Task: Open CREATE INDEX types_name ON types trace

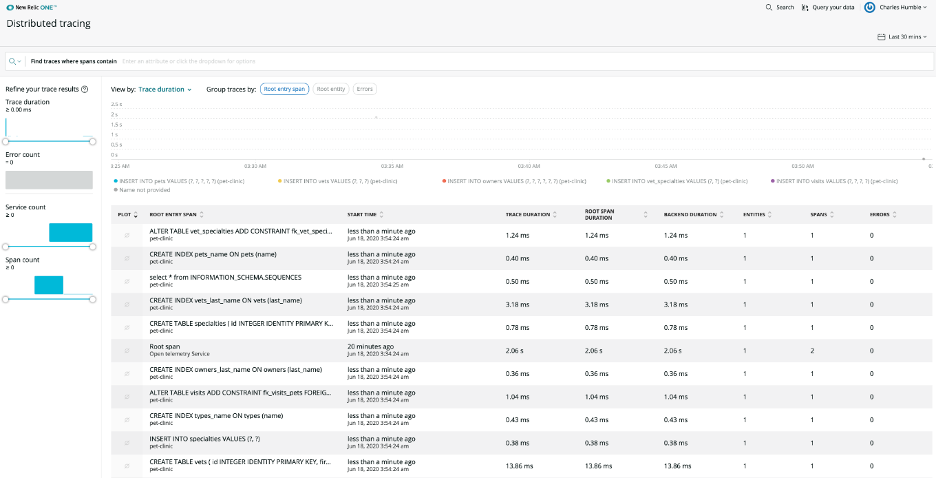Action: 216,415
